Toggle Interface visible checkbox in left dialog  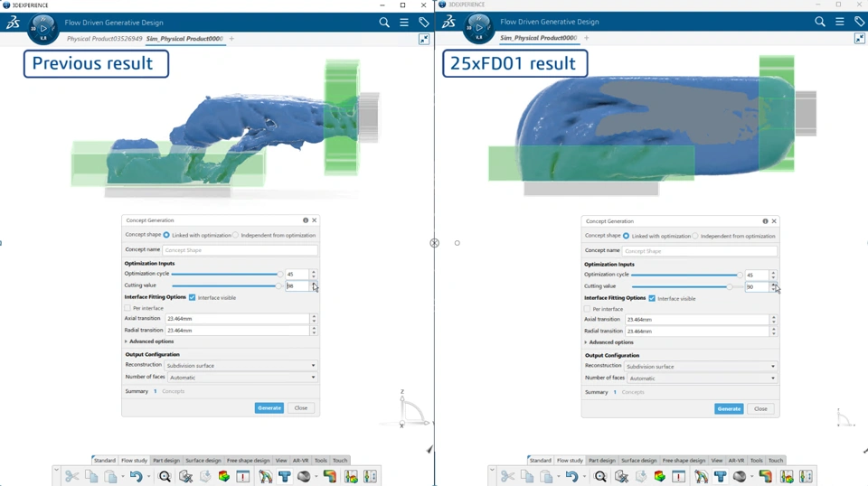point(192,297)
